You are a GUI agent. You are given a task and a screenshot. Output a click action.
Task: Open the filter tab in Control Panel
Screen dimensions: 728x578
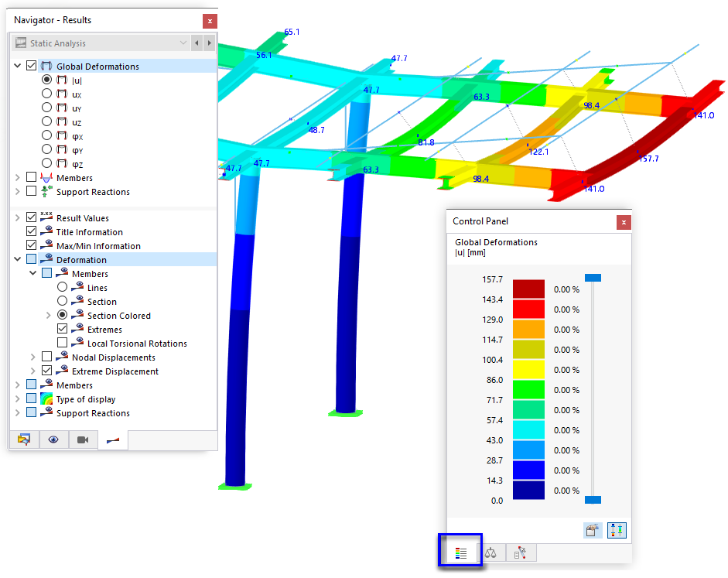coord(519,552)
